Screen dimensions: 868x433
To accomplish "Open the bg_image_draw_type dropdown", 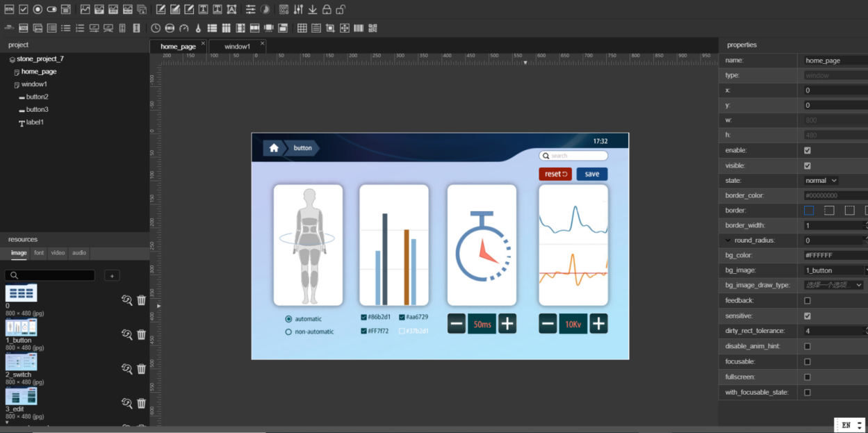I will click(833, 285).
